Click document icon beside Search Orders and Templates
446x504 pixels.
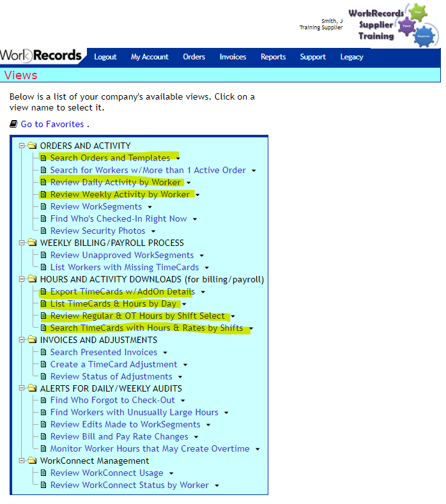43,158
